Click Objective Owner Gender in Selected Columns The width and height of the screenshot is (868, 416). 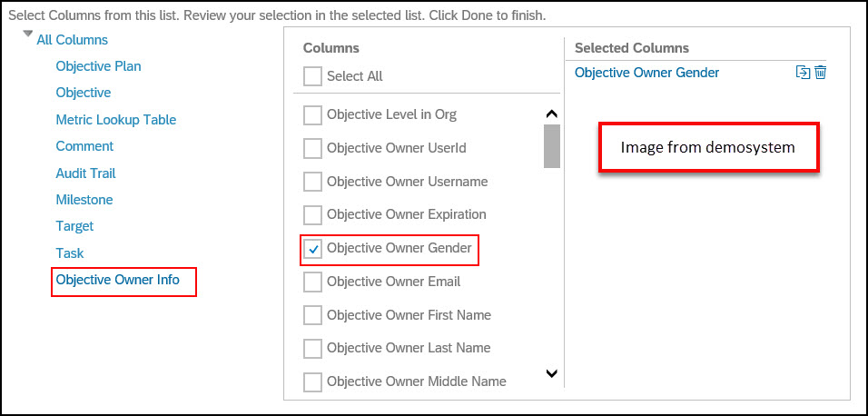(x=647, y=73)
